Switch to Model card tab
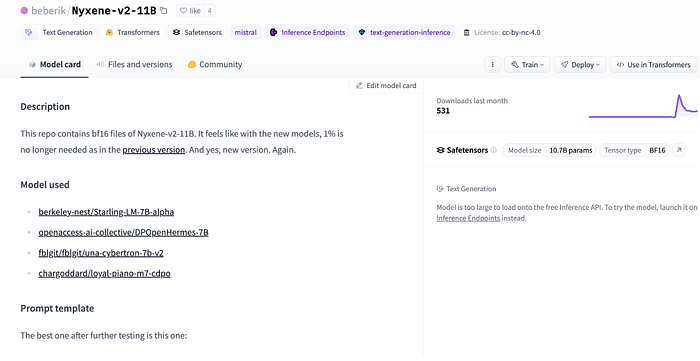Viewport: 700px width, 361px height. point(54,64)
